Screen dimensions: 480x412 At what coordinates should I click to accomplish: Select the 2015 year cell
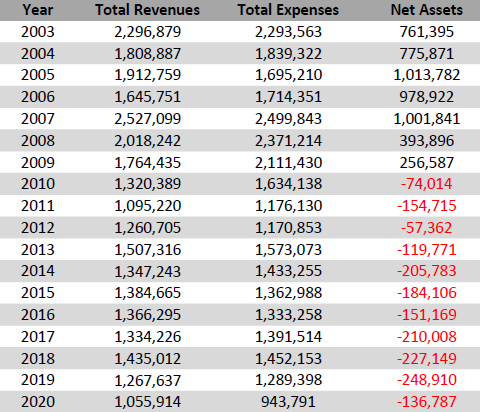click(38, 293)
